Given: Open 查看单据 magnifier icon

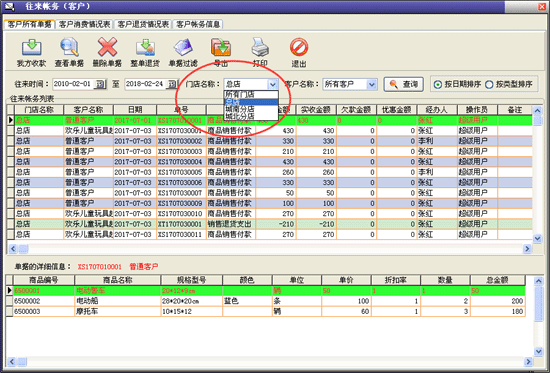Looking at the screenshot, I should tap(69, 47).
